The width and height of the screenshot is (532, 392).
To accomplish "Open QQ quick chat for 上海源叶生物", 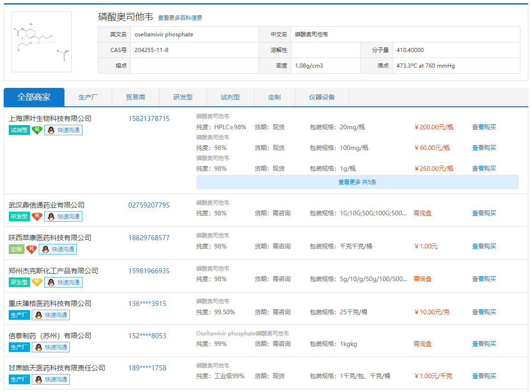I will pyautogui.click(x=63, y=130).
